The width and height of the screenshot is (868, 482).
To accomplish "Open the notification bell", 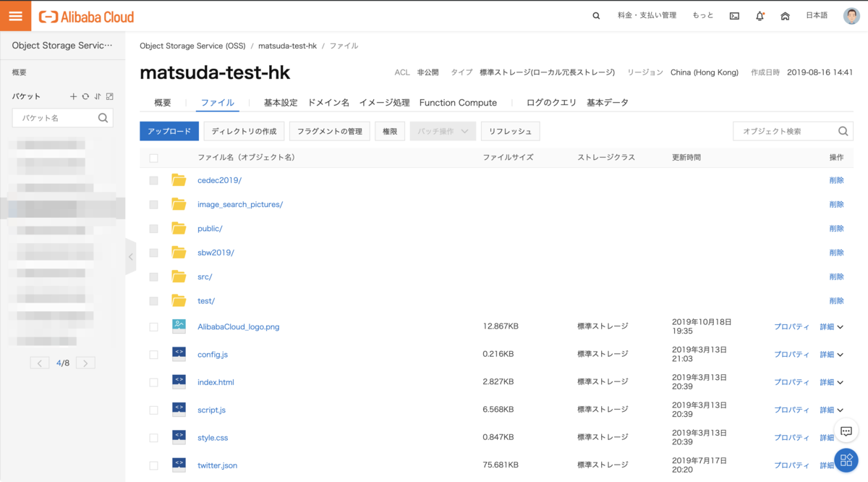I will 759,16.
